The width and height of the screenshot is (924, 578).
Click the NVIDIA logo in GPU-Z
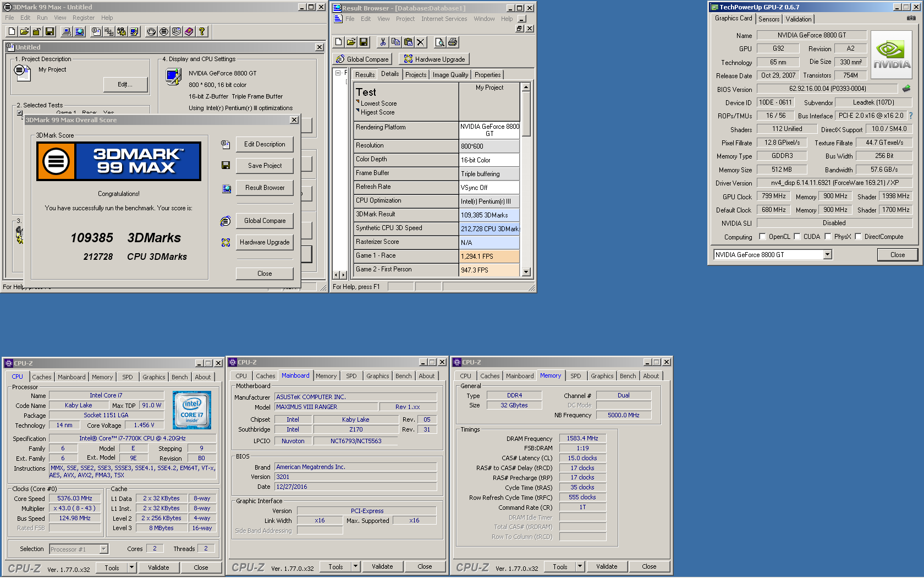[x=892, y=55]
